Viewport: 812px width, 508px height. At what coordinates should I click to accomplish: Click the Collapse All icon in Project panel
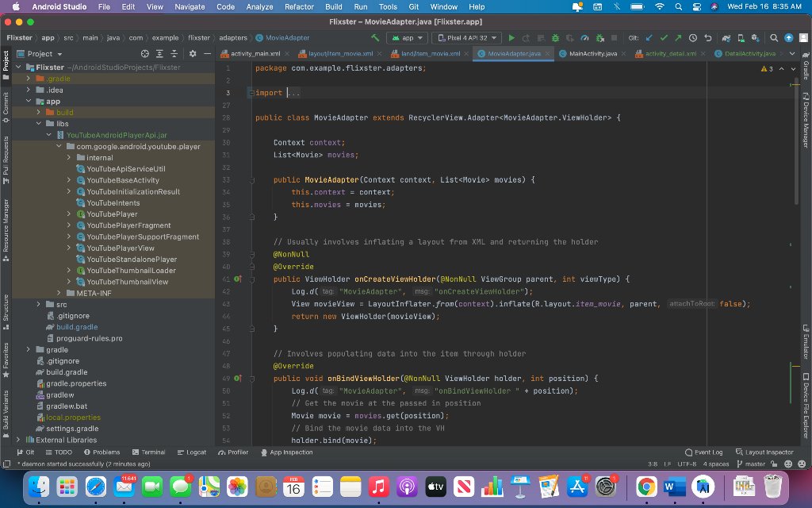pyautogui.click(x=174, y=54)
